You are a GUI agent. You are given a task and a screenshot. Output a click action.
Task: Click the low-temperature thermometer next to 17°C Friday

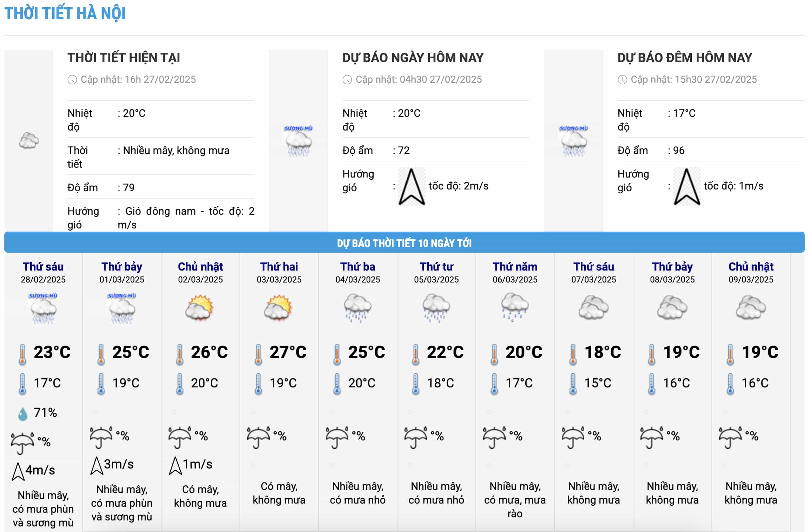22,384
